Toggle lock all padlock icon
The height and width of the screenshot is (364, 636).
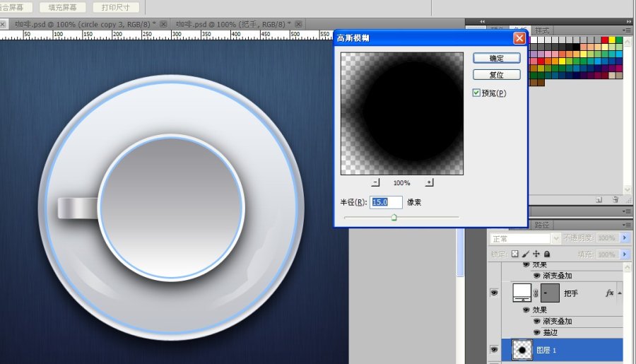[x=547, y=254]
